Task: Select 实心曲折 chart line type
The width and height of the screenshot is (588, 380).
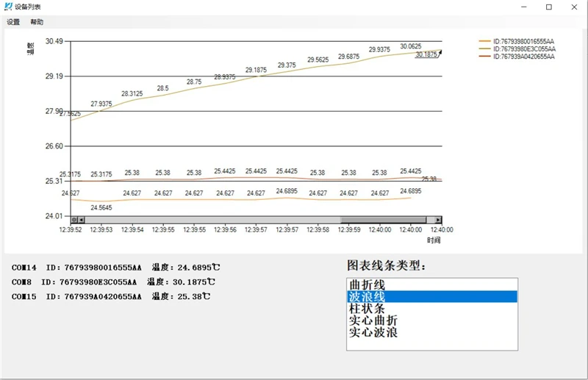Action: click(432, 320)
